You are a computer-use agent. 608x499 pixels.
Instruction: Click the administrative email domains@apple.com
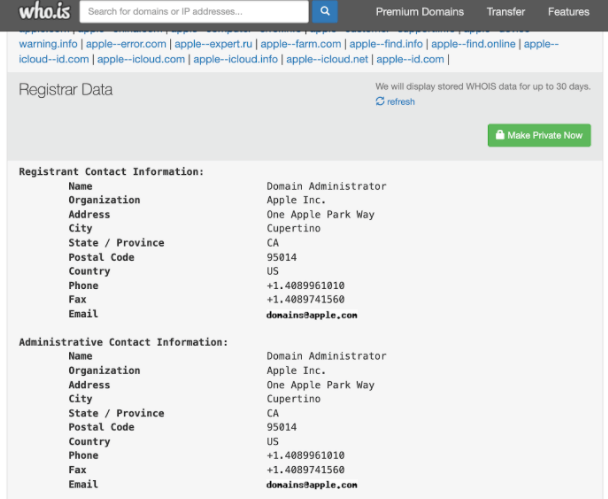pos(312,485)
